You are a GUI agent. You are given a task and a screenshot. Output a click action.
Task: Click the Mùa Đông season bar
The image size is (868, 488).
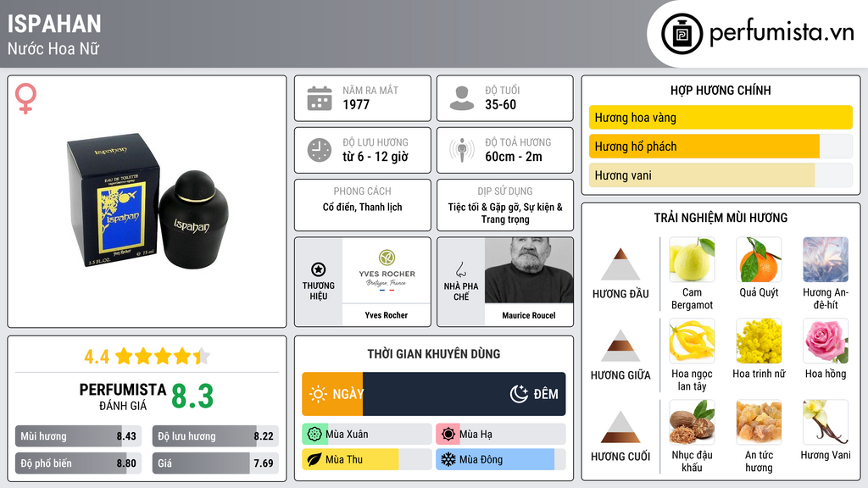[x=501, y=460]
